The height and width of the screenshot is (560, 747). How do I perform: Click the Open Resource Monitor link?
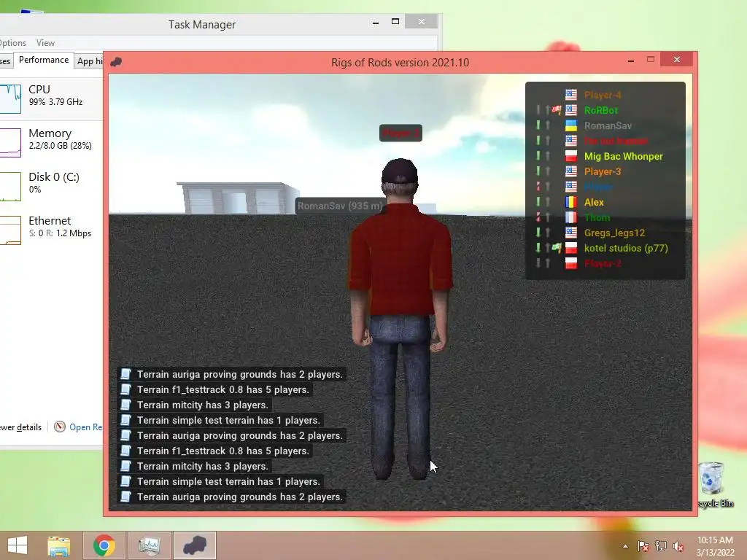pyautogui.click(x=86, y=427)
